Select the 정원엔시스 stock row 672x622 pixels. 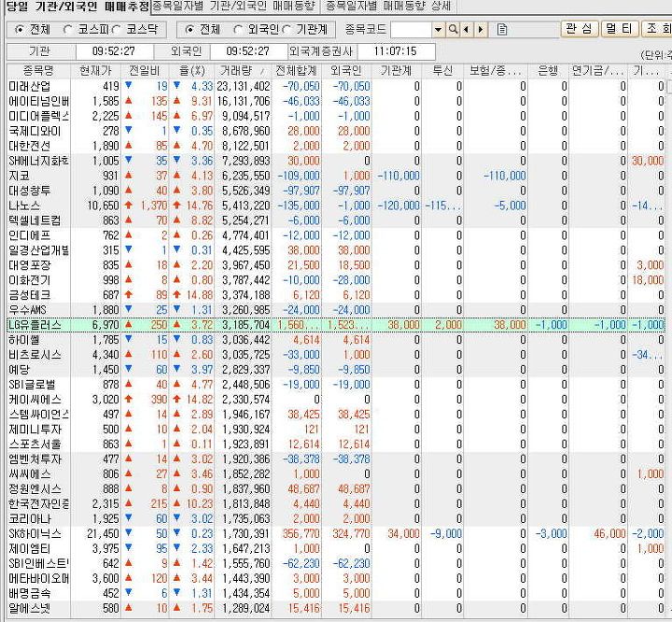(x=336, y=489)
